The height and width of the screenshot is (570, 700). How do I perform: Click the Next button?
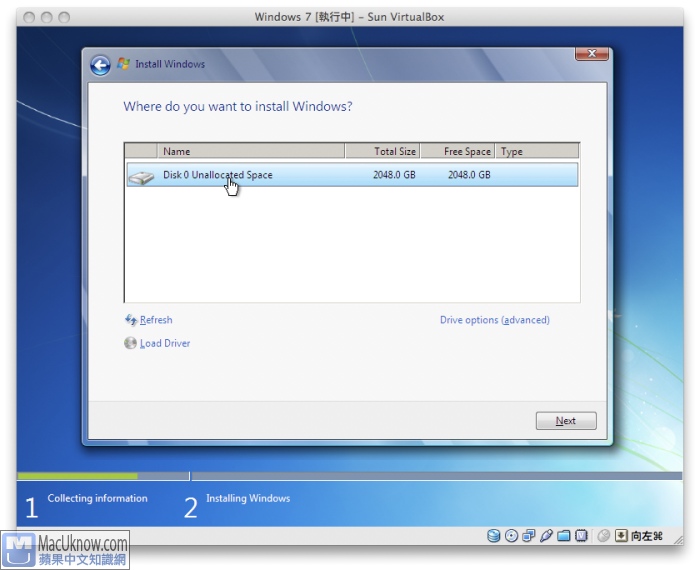566,420
